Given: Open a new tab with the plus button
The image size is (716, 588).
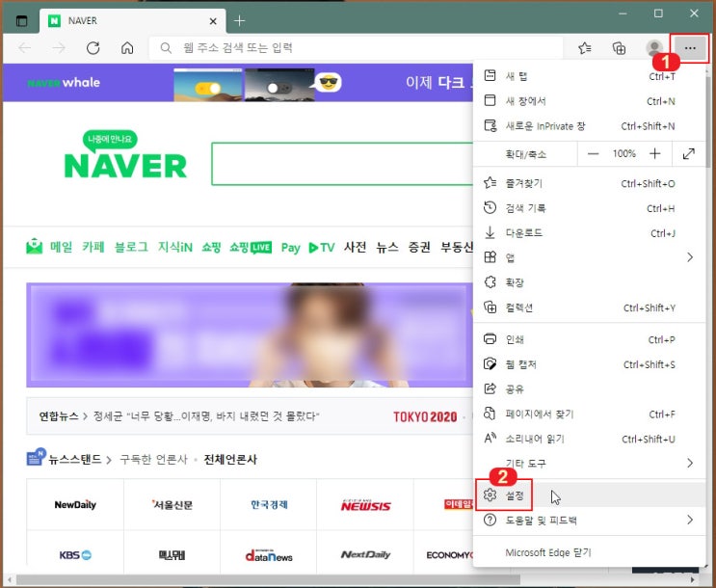Looking at the screenshot, I should click(239, 21).
